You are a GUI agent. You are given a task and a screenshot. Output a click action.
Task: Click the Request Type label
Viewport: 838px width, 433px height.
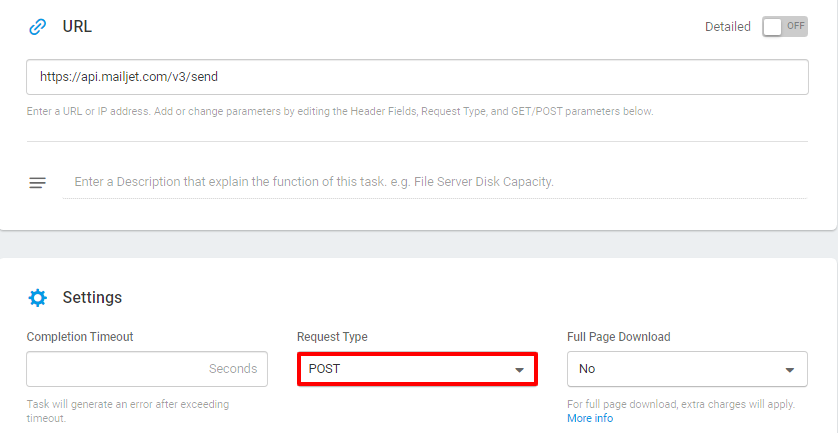[x=332, y=337]
